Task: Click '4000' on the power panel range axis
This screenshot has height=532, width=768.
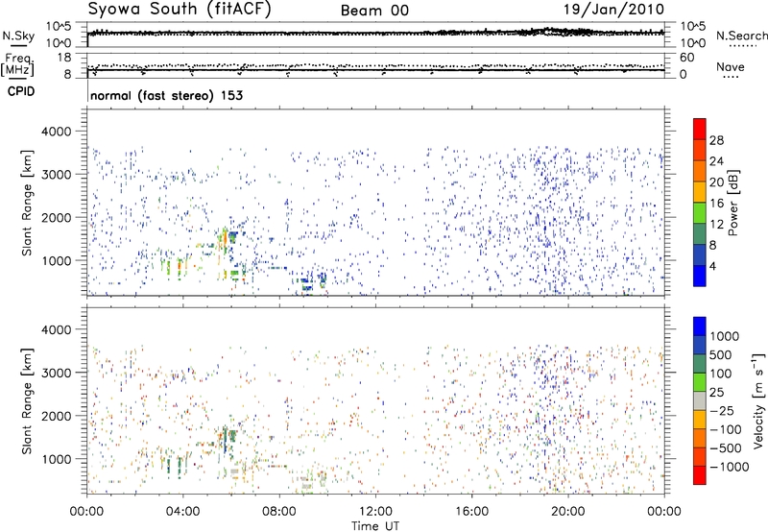Action: point(57,132)
